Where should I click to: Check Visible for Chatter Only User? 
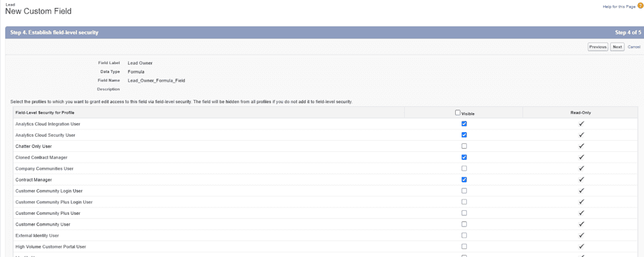pyautogui.click(x=464, y=146)
